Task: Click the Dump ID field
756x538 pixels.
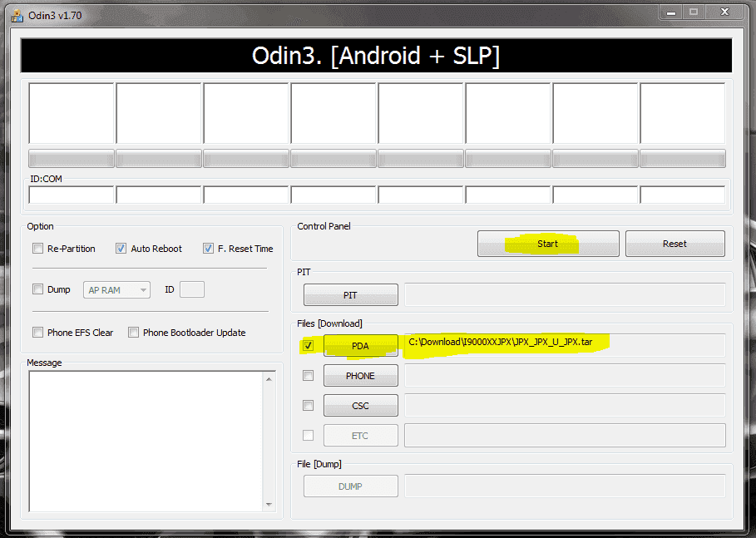Action: [x=192, y=289]
